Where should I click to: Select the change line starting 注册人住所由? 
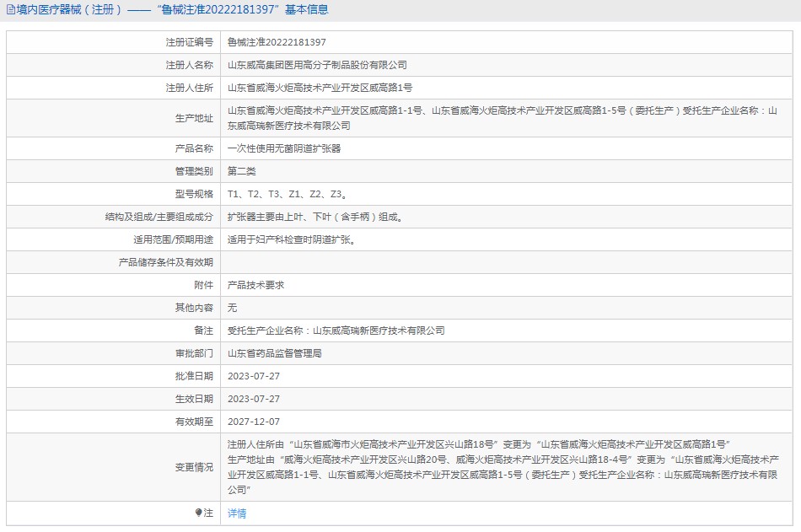479,444
